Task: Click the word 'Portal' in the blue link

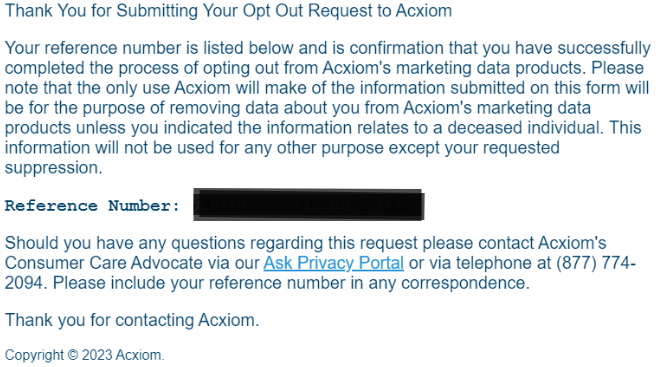Action: coord(381,263)
